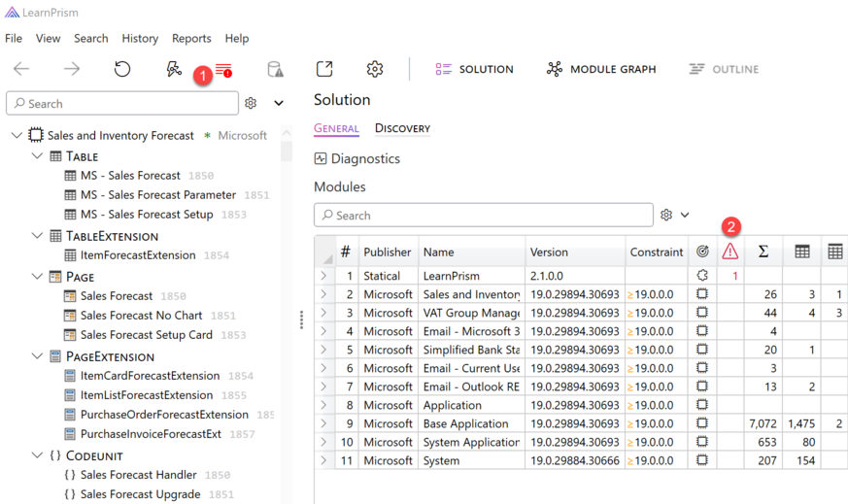Click the first table icon column header
Image resolution: width=848 pixels, height=504 pixels.
(x=802, y=252)
